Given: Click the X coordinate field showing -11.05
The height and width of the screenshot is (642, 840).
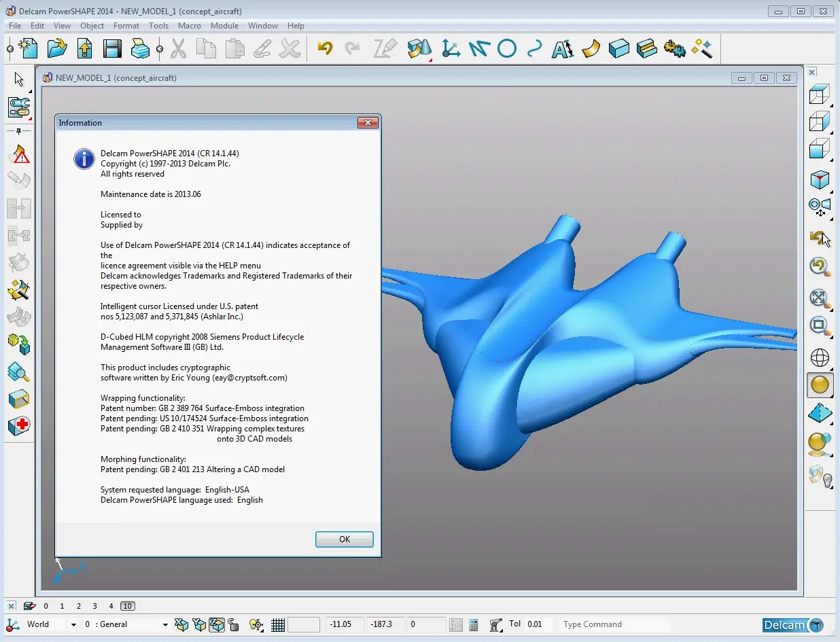Looking at the screenshot, I should (344, 624).
